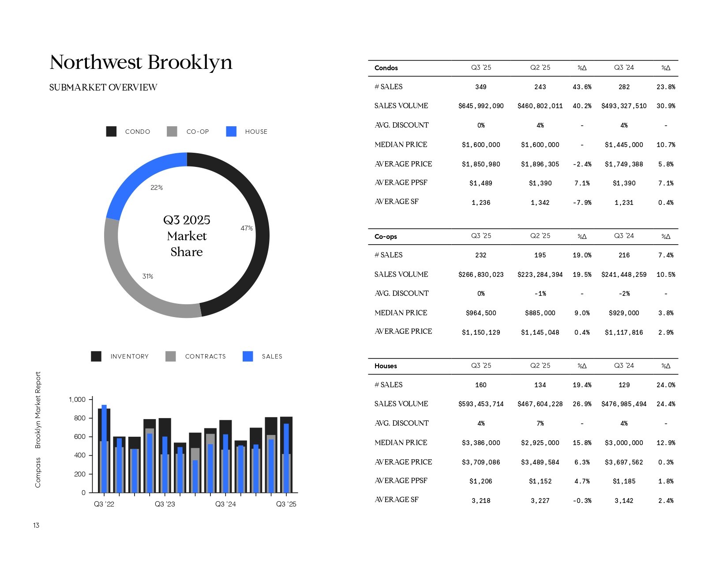
Task: Select the Co-ops table header label
Action: [x=386, y=237]
